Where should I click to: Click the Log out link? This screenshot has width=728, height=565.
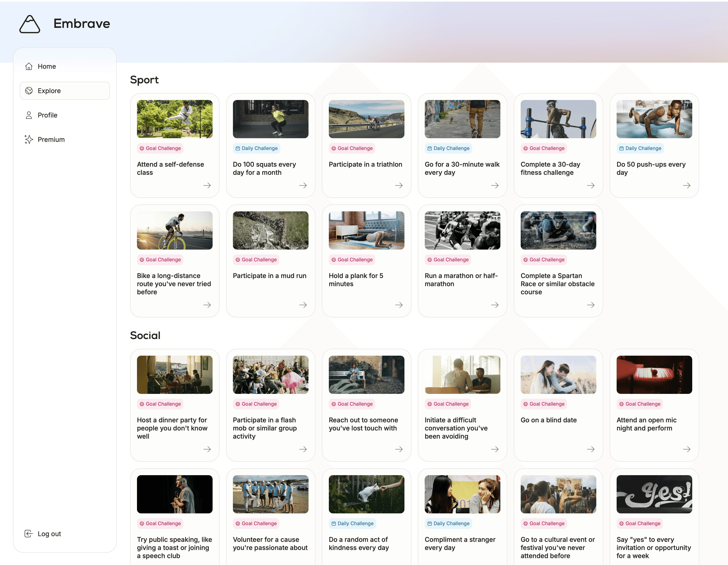49,534
